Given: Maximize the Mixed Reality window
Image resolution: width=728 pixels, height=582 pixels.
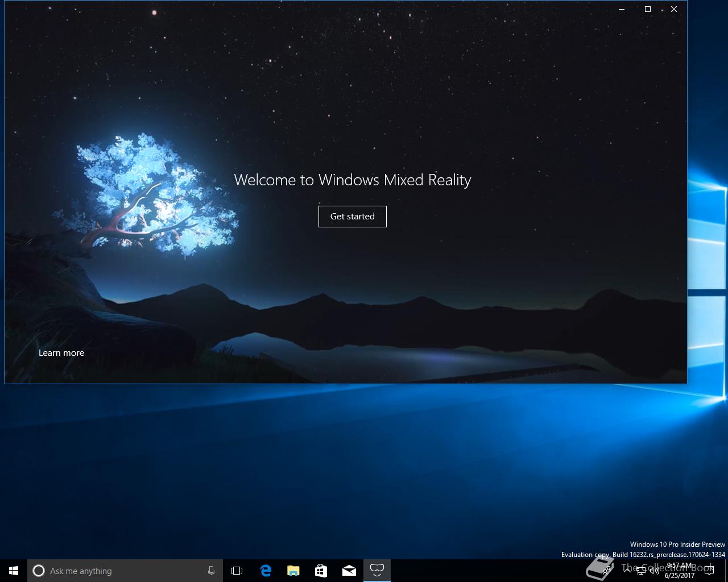Looking at the screenshot, I should 648,9.
